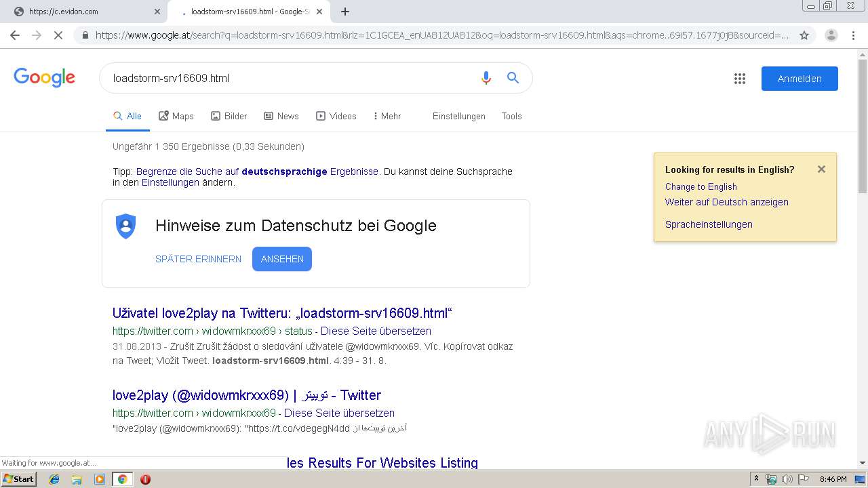
Task: Switch to the News results tab
Action: point(281,116)
